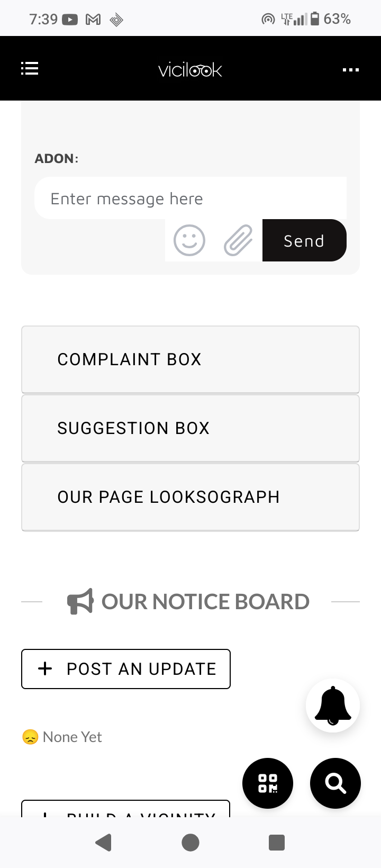Tap the round search magnifier button
381x868 pixels.
tap(335, 783)
